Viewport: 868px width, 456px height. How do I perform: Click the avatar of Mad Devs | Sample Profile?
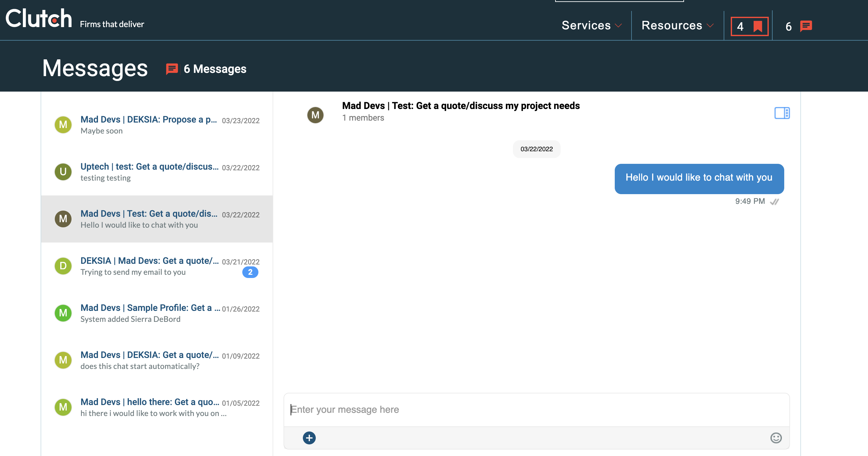point(63,313)
